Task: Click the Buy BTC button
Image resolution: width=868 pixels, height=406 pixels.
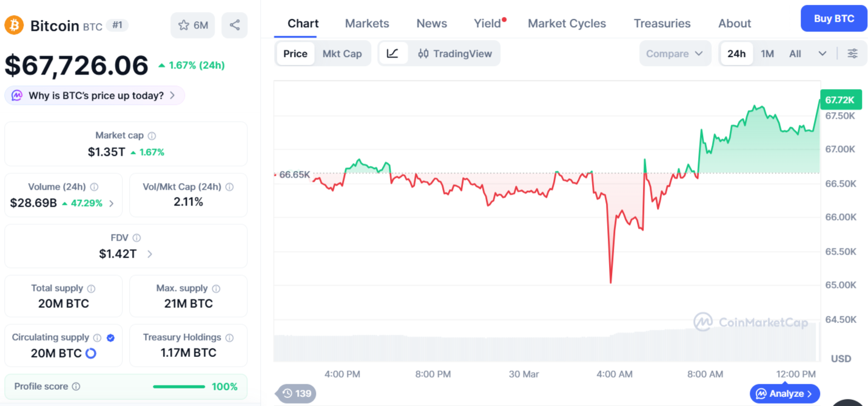Action: (x=833, y=18)
